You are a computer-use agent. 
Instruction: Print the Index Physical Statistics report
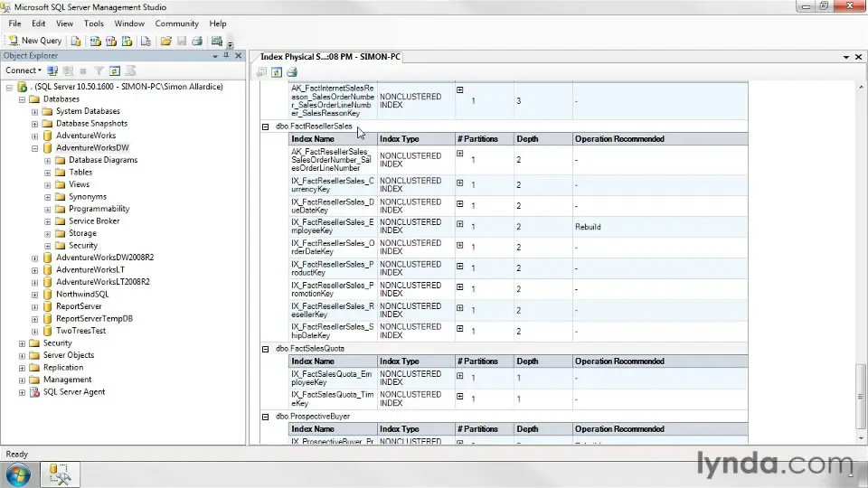[292, 72]
